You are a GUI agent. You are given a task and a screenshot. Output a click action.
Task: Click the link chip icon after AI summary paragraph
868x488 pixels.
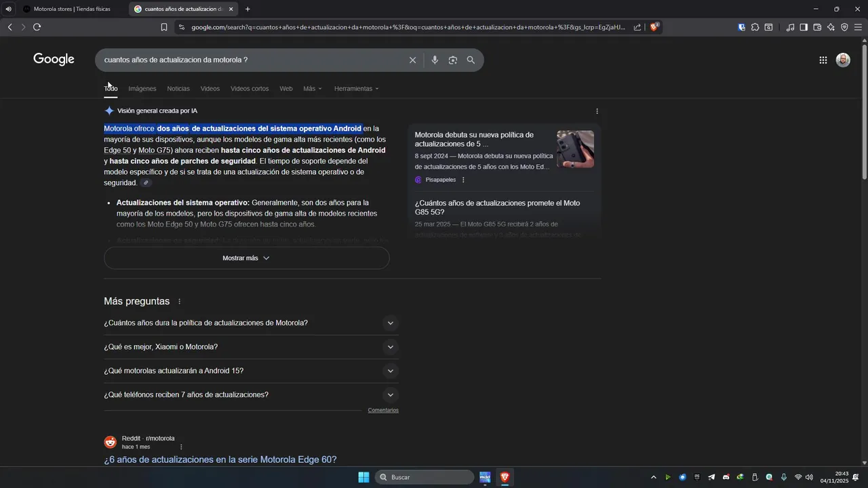click(146, 183)
